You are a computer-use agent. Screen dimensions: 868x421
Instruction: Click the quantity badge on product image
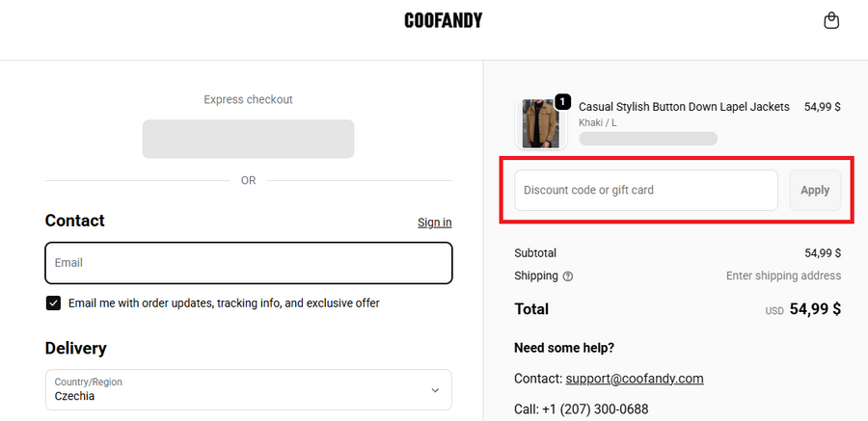pos(563,101)
